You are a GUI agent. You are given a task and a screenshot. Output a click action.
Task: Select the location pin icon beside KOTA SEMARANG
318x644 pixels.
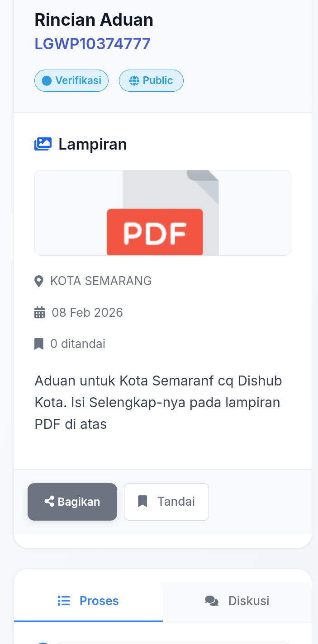(x=39, y=281)
